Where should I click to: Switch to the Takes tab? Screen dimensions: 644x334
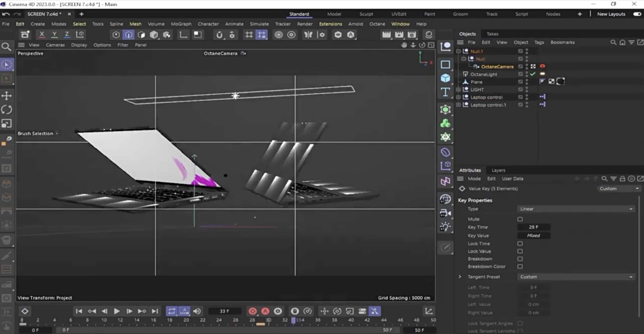492,34
